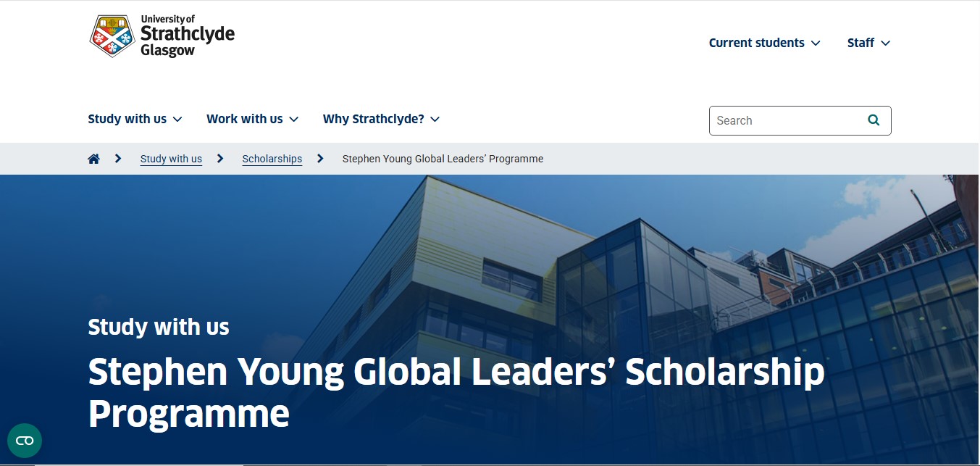Open the Study with us menu
The image size is (980, 466).
(x=135, y=119)
